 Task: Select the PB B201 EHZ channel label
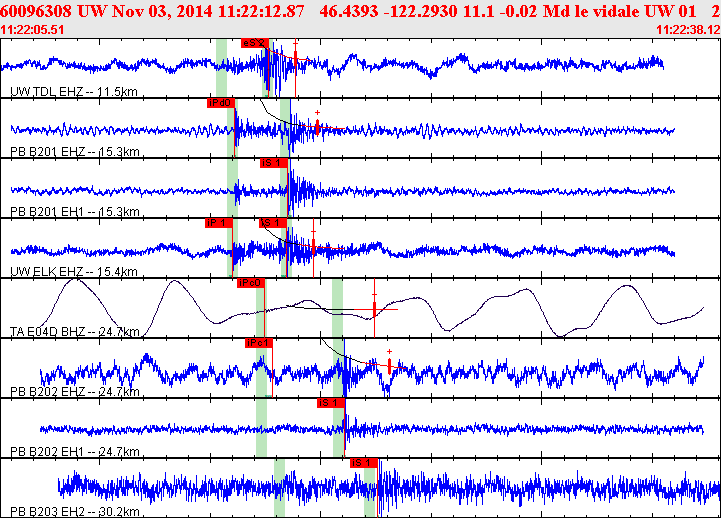[x=73, y=152]
